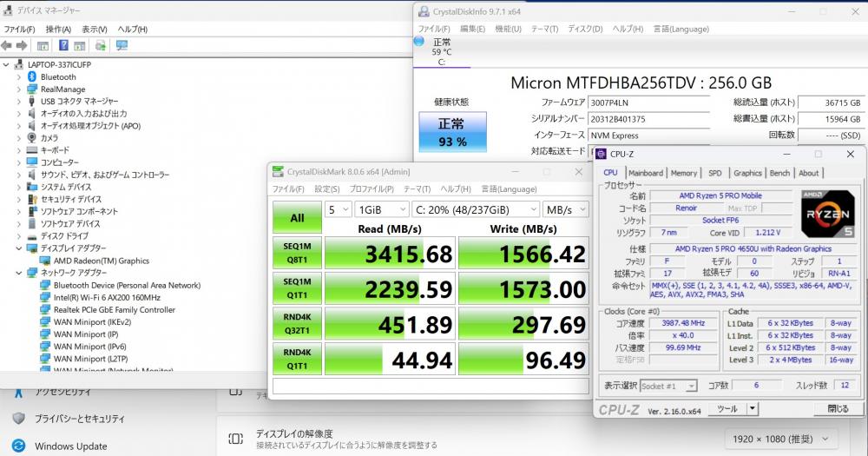Switch to Graphics tab in CPU-Z
The image size is (868, 456).
tap(747, 173)
